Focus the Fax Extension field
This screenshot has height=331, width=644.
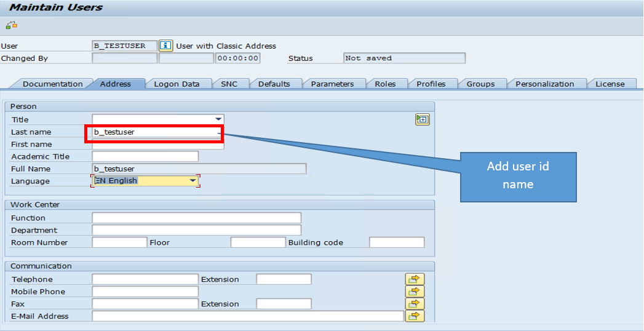pos(284,304)
